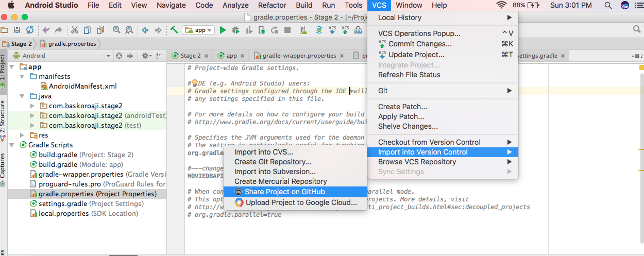Screen dimensions: 644x256
Task: Click Collapse All icon in Project panel
Action: tap(130, 56)
